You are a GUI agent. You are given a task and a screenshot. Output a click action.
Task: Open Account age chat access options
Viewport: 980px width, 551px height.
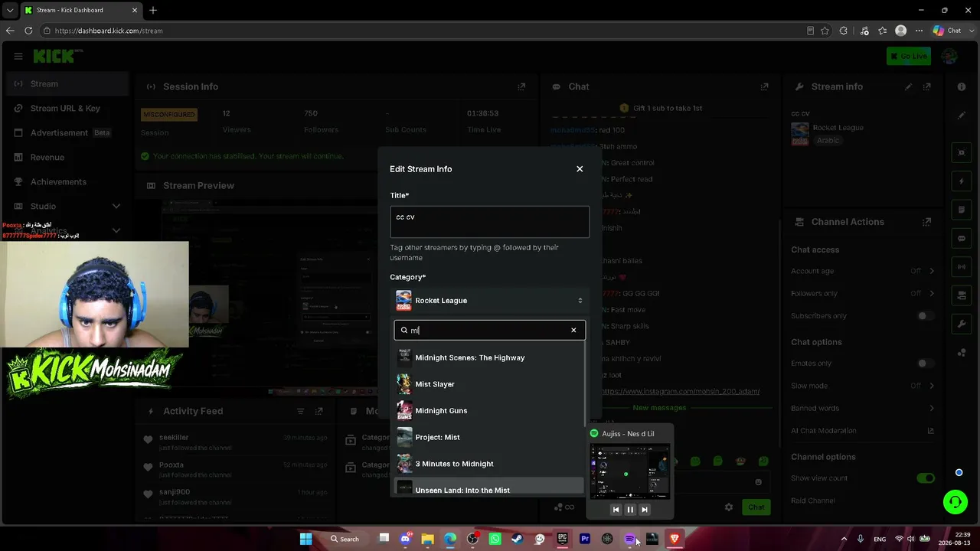(x=863, y=271)
